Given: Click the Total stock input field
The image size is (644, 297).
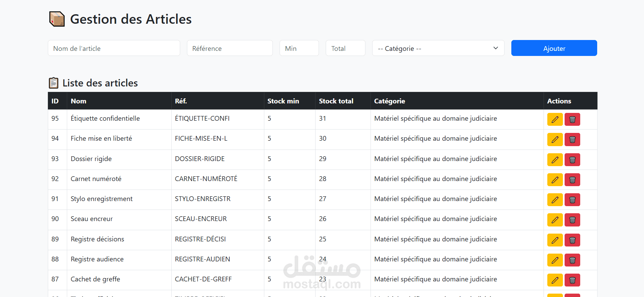Looking at the screenshot, I should click(x=345, y=48).
